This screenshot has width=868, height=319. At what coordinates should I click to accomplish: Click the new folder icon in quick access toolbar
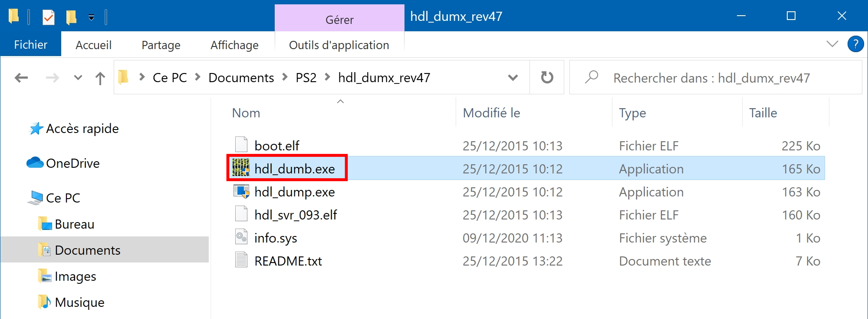pyautogui.click(x=71, y=17)
